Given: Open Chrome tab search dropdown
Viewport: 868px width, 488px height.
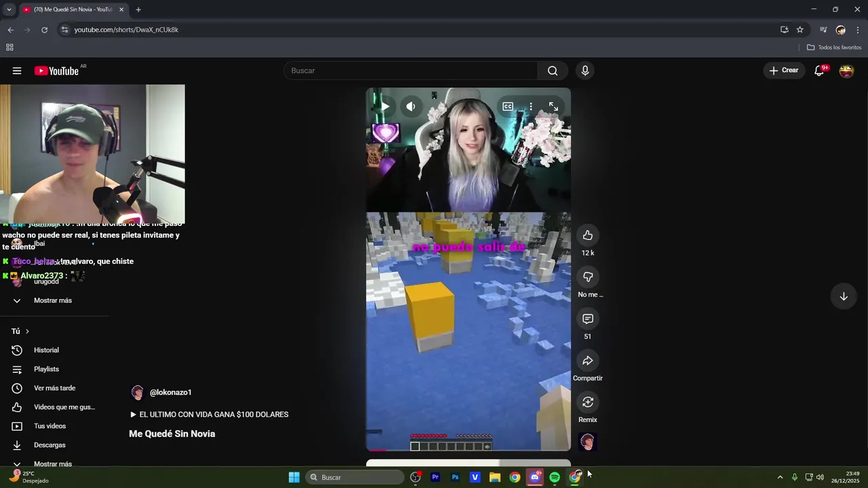Looking at the screenshot, I should tap(9, 9).
